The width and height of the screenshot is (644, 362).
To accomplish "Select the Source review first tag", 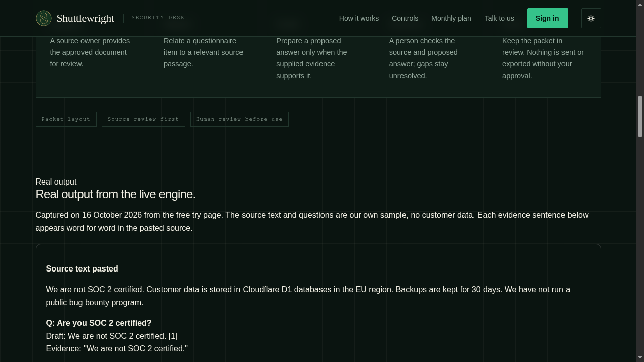I will pos(143,119).
